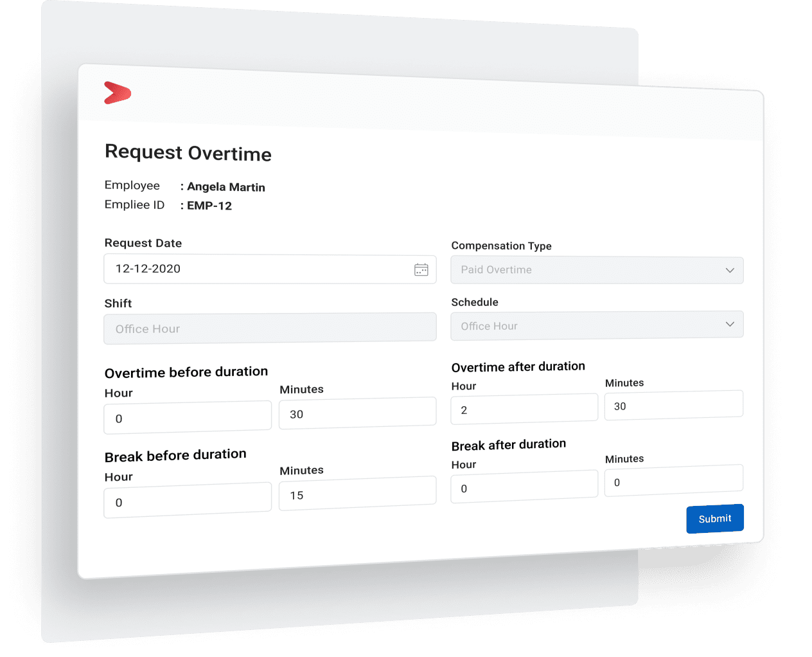Focus Overtime after duration Minutes field
812x657 pixels.
(674, 406)
